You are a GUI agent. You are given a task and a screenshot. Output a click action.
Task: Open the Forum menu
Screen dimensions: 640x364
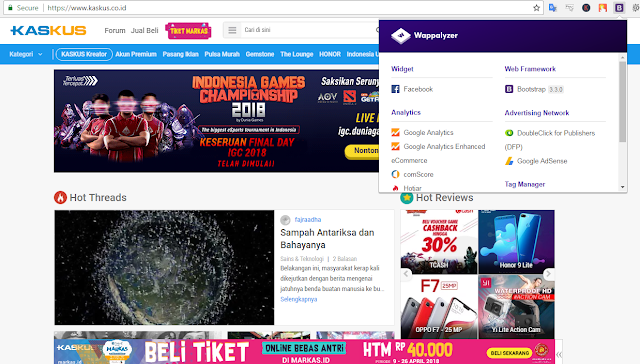point(115,31)
